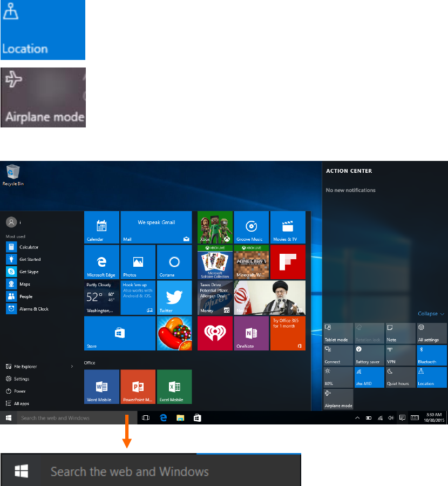Viewport: 448px width, 486px height.
Task: Launch the PowerPoint Mobile tile
Action: tap(138, 387)
